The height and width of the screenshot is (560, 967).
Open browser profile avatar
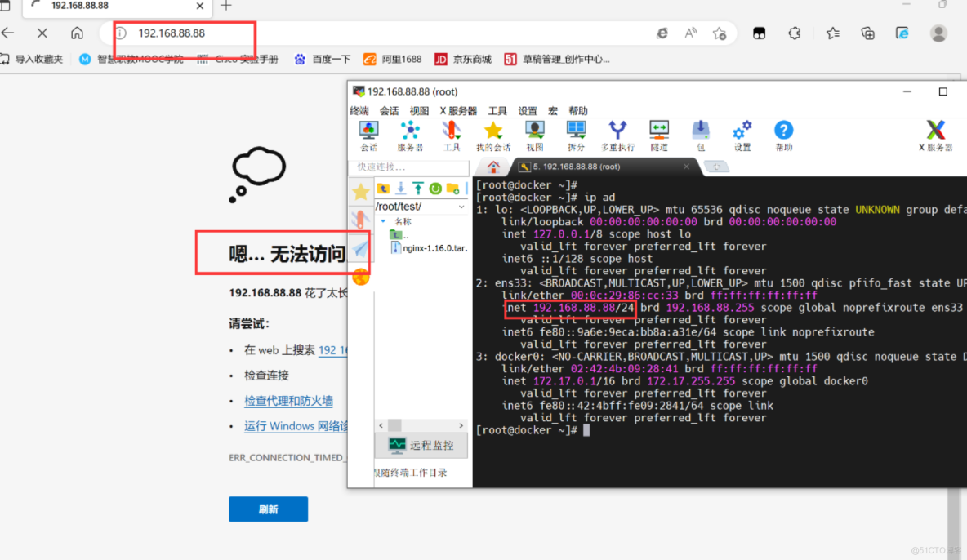[x=938, y=33]
